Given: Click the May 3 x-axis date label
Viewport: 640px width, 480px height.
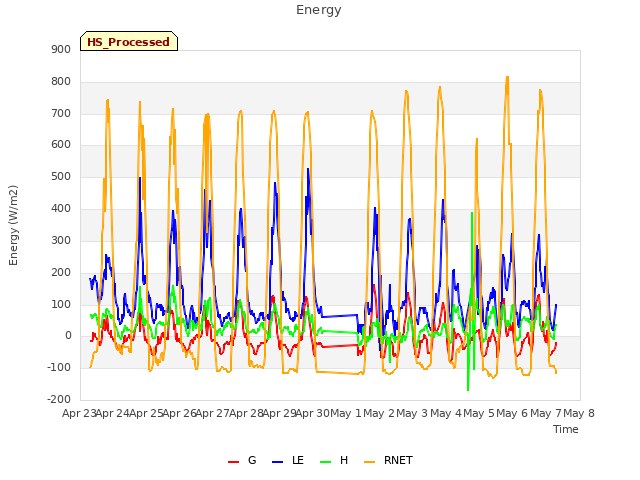Looking at the screenshot, I should (413, 413).
